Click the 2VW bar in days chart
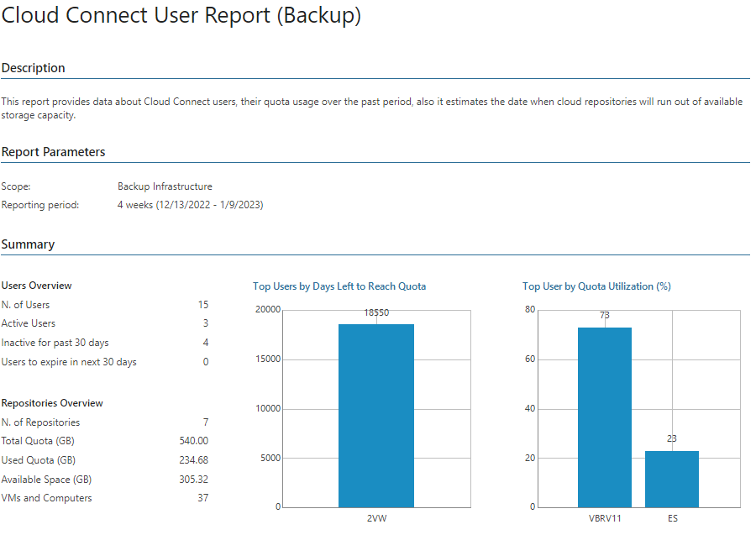This screenshot has width=756, height=535. pos(376,416)
